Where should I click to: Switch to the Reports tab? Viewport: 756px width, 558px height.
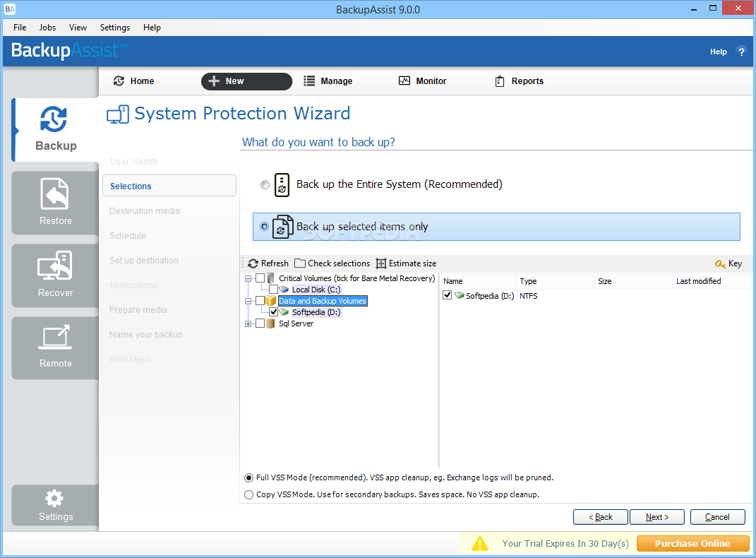point(520,81)
